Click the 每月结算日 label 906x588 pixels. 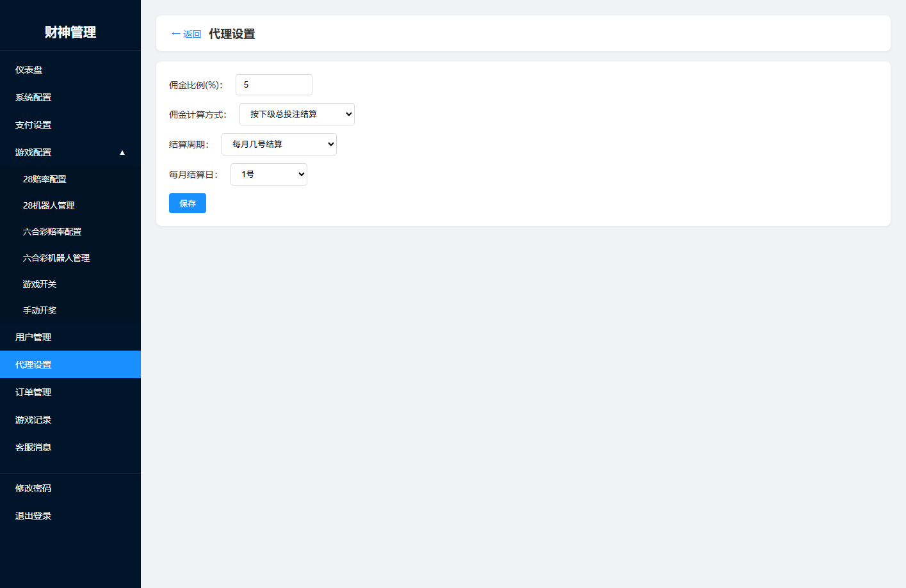pyautogui.click(x=193, y=175)
